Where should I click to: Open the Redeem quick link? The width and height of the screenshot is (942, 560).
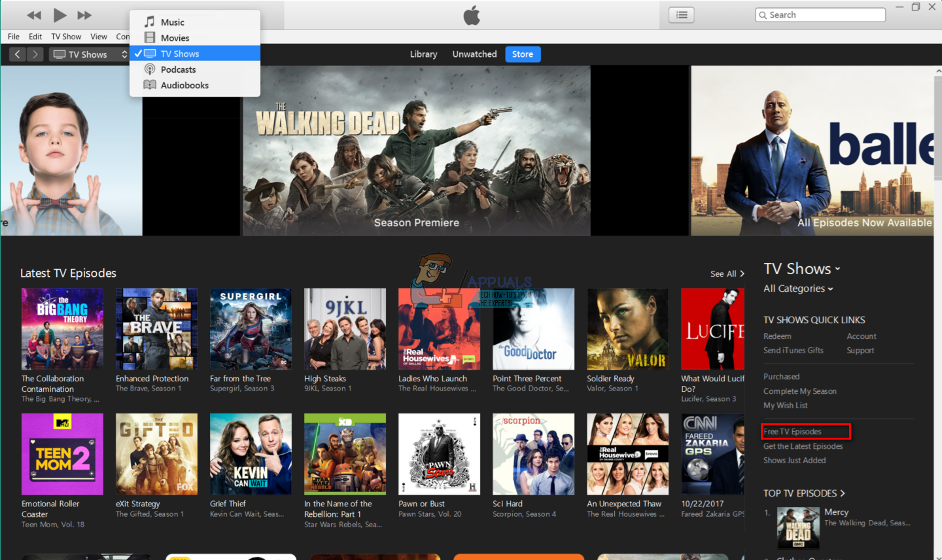(x=777, y=336)
